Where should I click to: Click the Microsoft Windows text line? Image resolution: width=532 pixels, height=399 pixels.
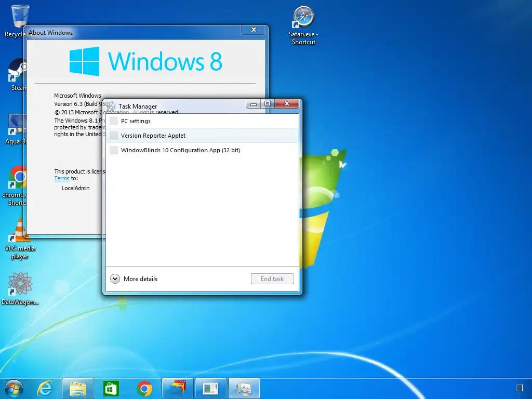click(77, 96)
